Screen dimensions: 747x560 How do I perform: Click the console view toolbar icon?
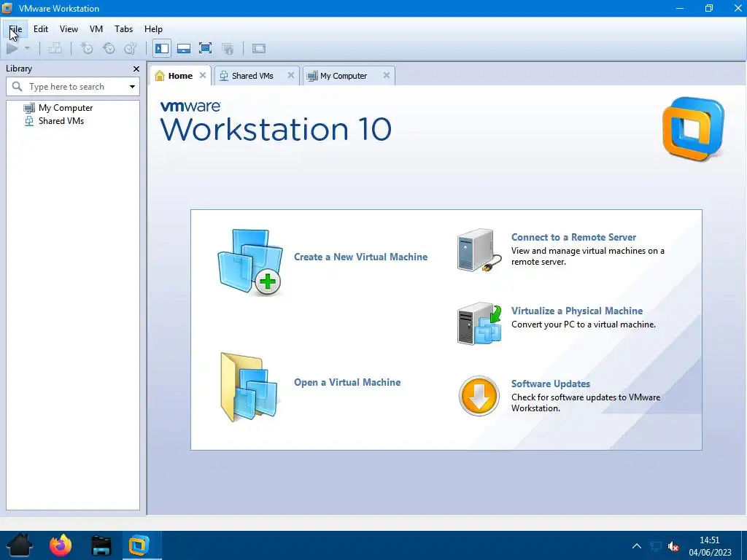259,48
